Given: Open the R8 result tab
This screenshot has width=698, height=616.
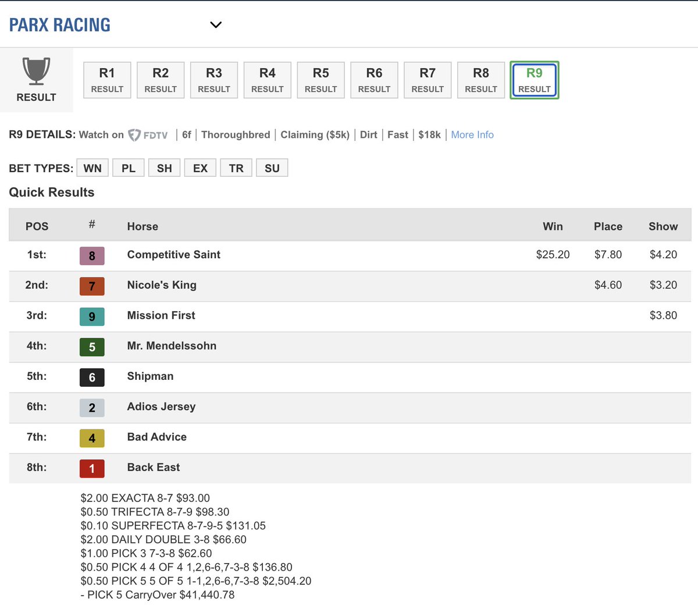Looking at the screenshot, I should point(481,80).
